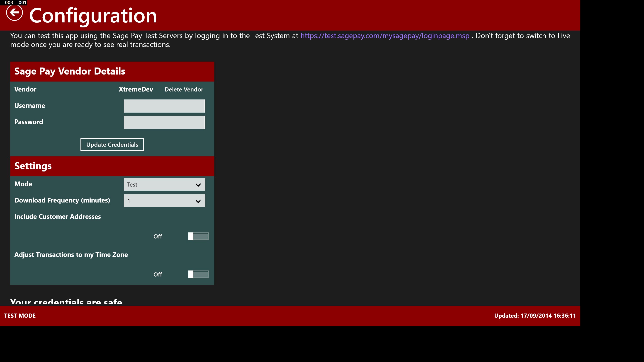The image size is (644, 362).
Task: Click the chevron in Download Frequency box
Action: pos(198,201)
